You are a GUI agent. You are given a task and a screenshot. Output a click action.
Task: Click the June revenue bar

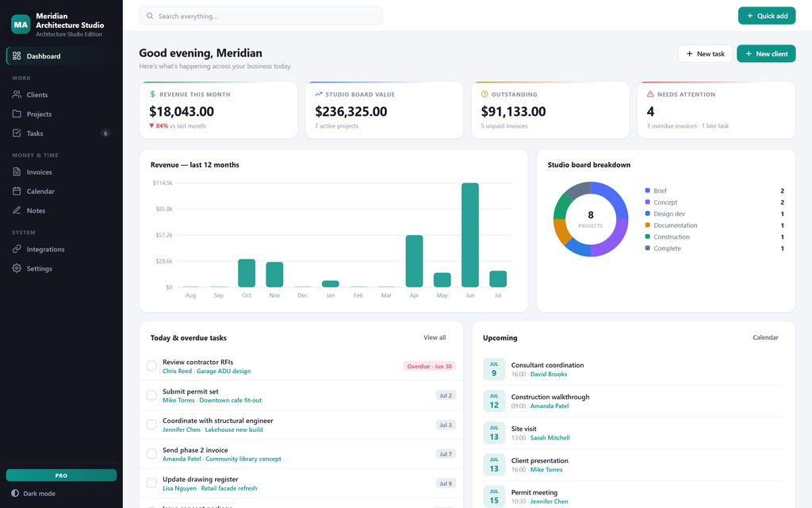tap(469, 235)
